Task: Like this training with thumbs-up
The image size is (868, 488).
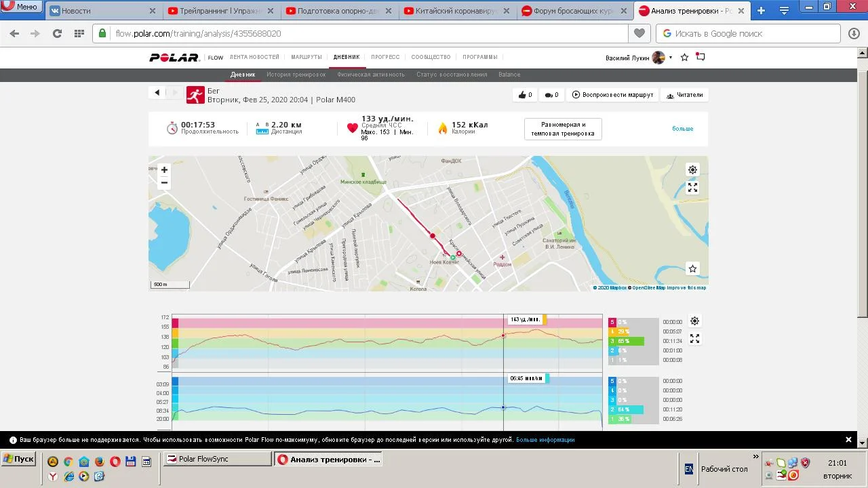Action: (x=525, y=95)
